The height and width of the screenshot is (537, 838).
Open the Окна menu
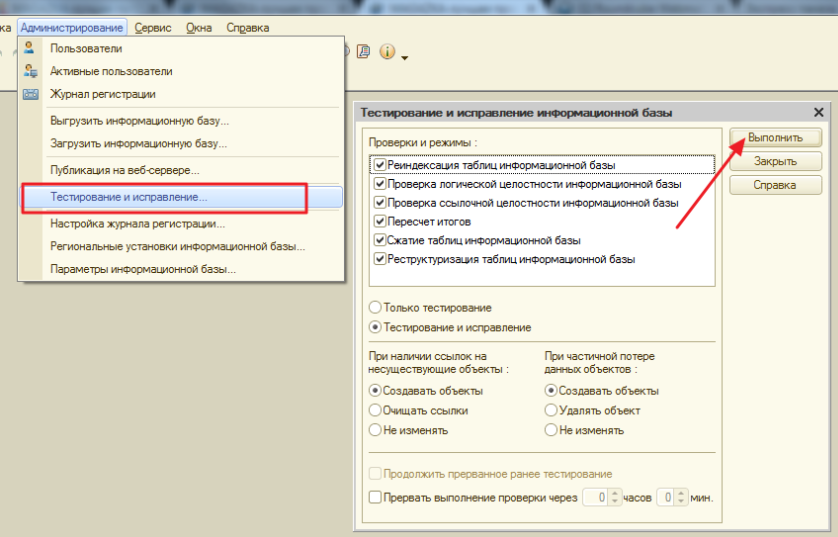click(199, 27)
